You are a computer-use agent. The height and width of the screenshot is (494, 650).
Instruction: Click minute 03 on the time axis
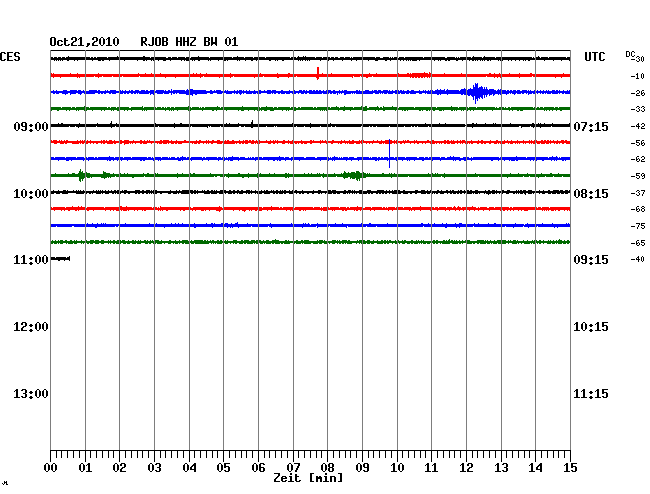click(x=154, y=467)
